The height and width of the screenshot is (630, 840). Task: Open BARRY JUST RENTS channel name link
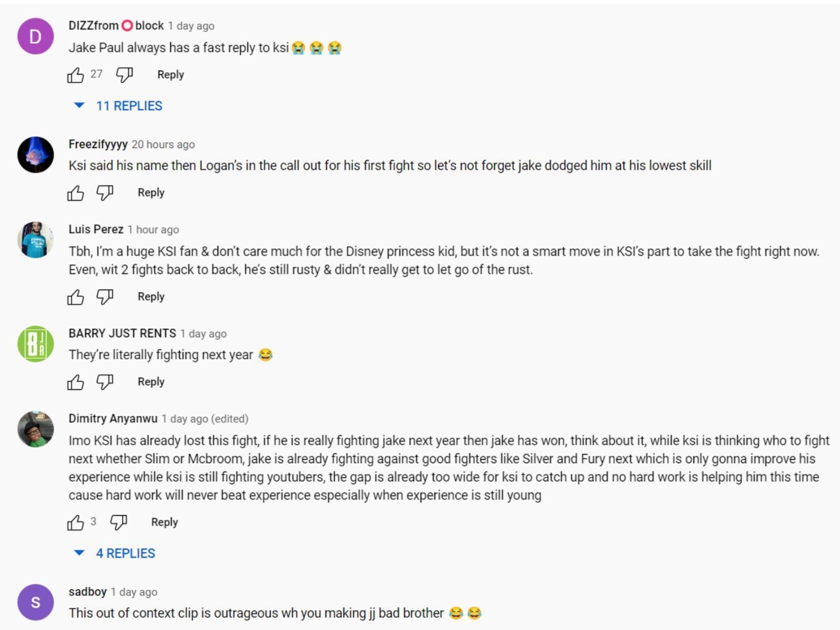click(122, 333)
